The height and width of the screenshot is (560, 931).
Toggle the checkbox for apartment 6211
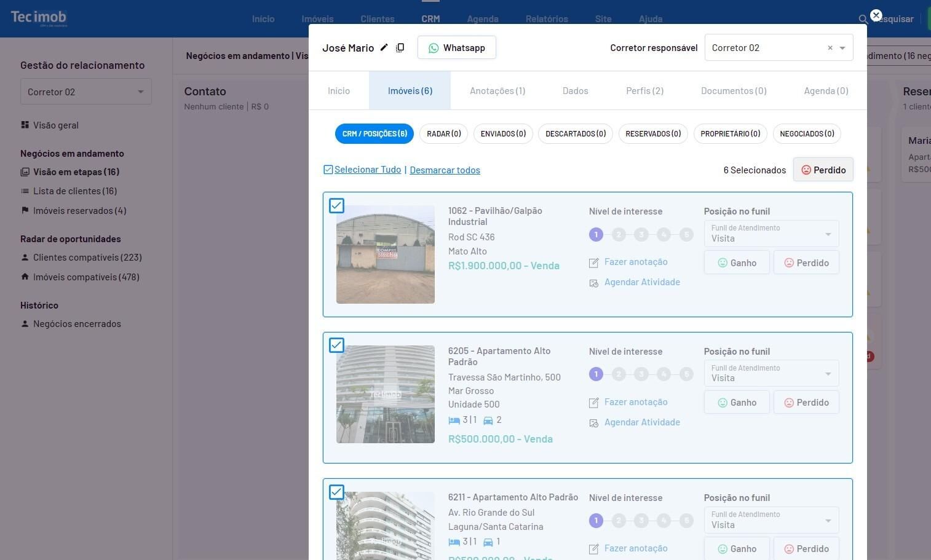336,492
